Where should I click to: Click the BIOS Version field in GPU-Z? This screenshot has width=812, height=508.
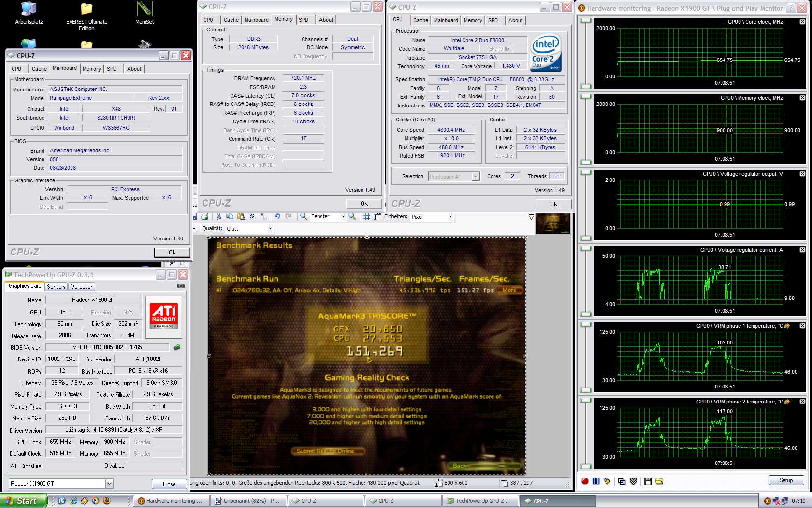coord(107,347)
